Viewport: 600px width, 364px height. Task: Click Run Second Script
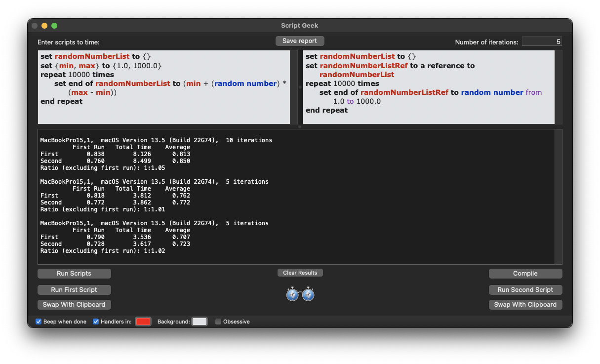point(525,289)
